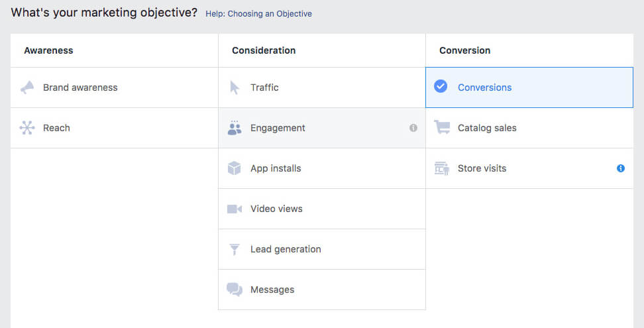
Task: Click the Video views camera icon
Action: click(x=235, y=209)
